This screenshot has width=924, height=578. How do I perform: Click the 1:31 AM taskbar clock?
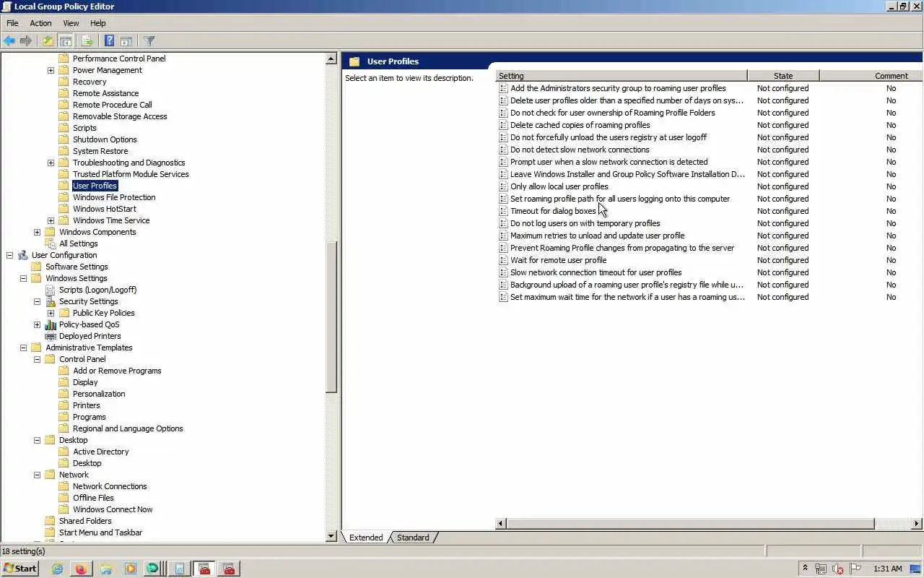pos(887,569)
